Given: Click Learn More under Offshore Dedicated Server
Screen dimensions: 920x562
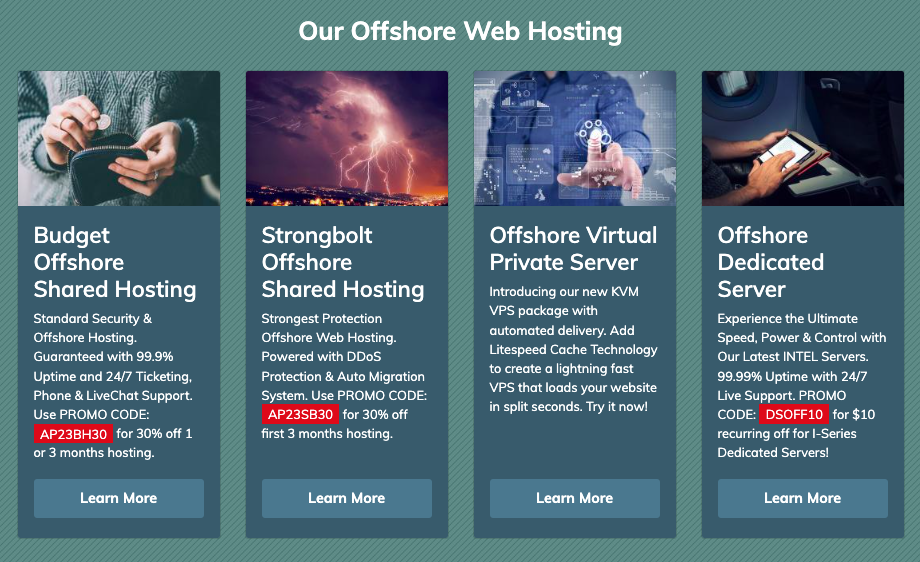Looking at the screenshot, I should point(803,498).
